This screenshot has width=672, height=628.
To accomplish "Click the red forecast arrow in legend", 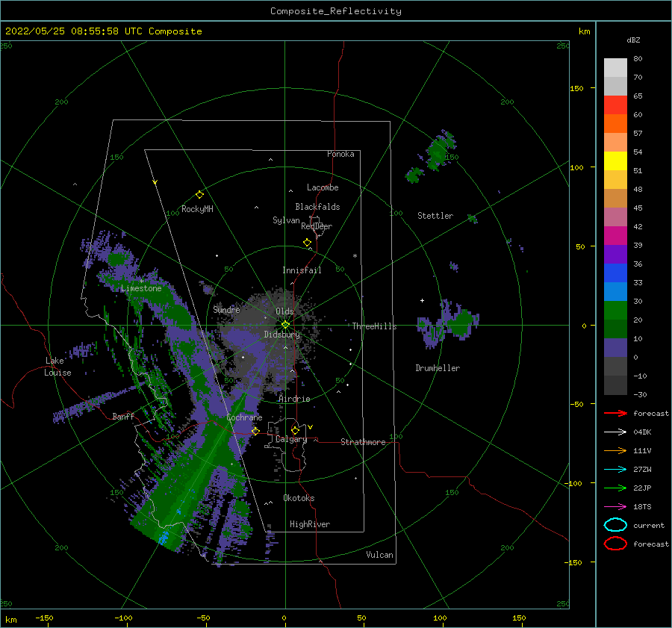I will [x=615, y=413].
